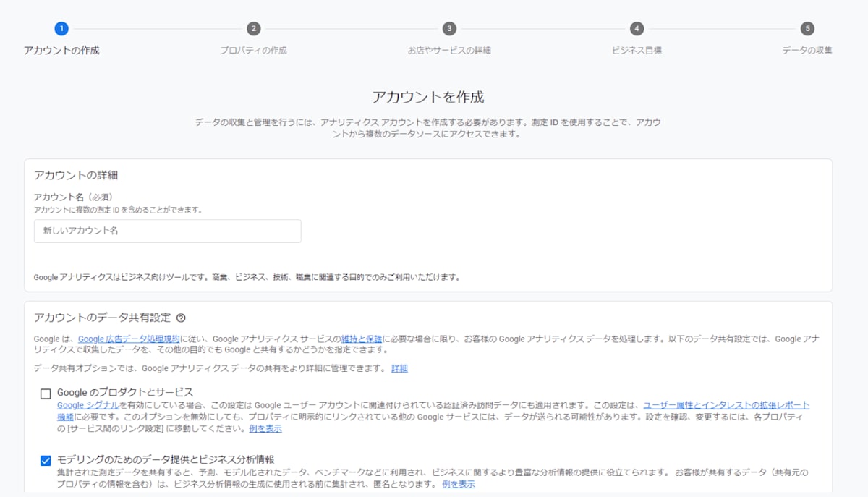Viewport: 868px width, 497px height.
Task: Select step 1 circle アカウントの作成
Action: [61, 29]
